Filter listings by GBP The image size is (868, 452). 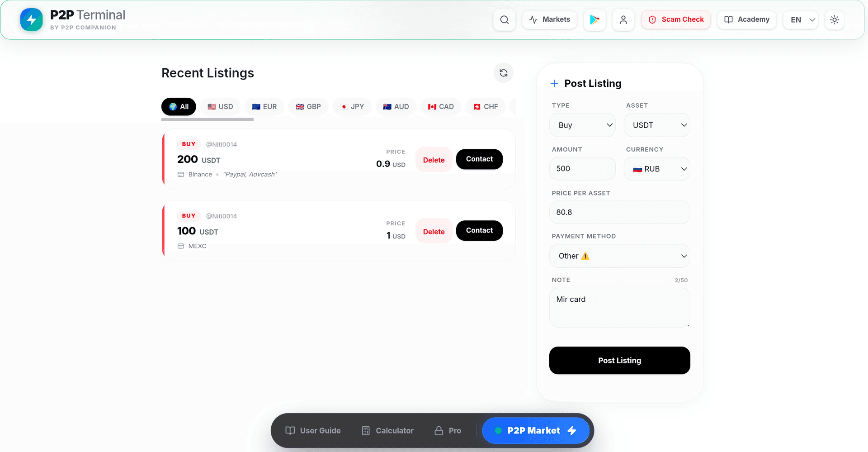308,107
